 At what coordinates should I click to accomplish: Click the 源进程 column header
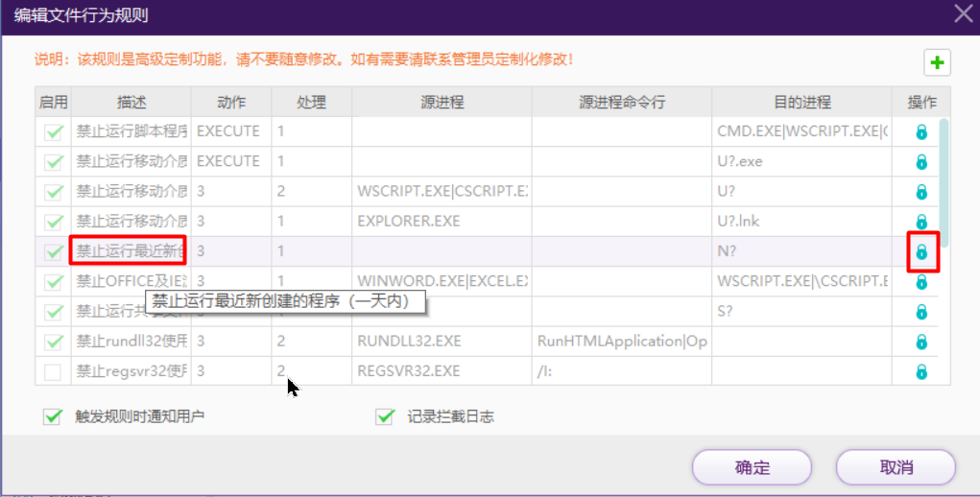442,103
